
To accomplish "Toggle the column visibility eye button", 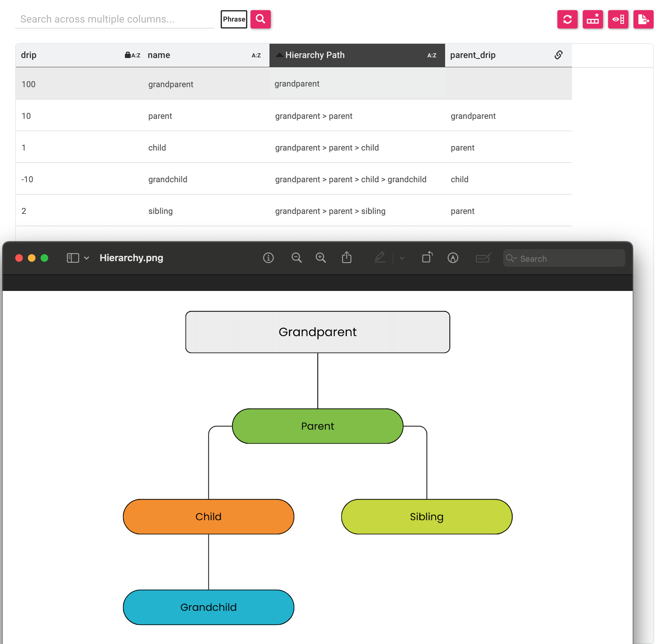I will pos(618,19).
